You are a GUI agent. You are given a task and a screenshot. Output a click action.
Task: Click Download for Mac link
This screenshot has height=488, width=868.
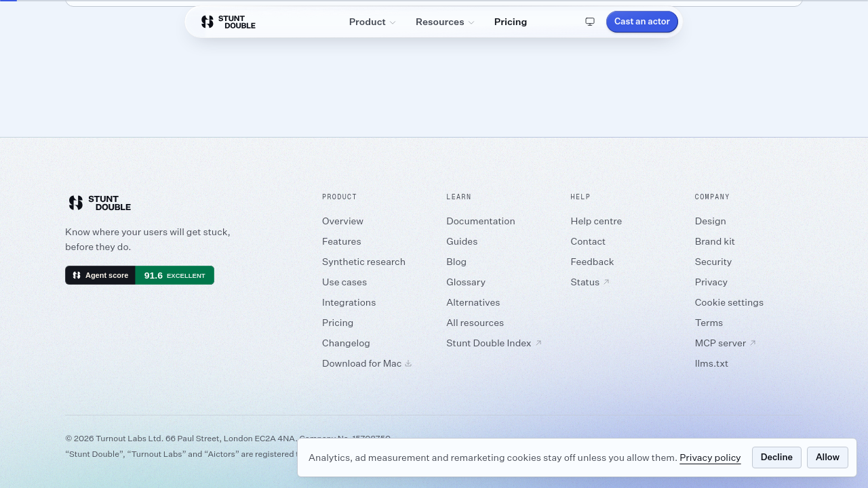[367, 363]
